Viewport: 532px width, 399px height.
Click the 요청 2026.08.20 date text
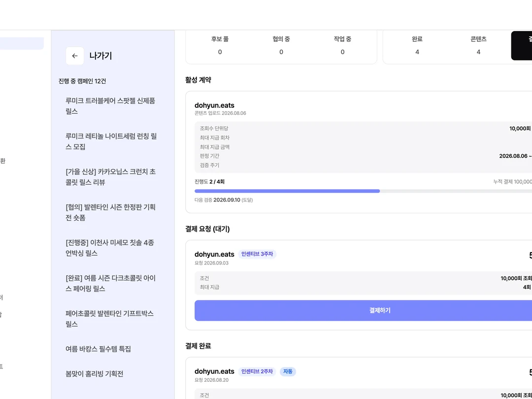pos(211,380)
